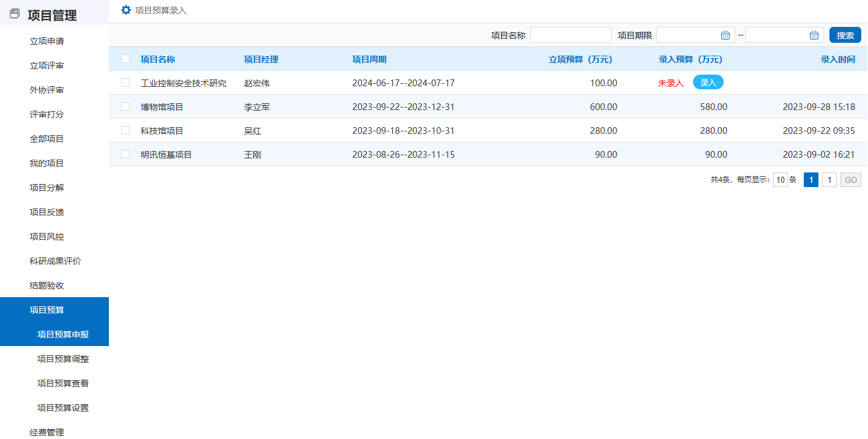Screen dimensions: 868x439
Task: Go to 项目预算查看 submenu item
Action: click(63, 383)
